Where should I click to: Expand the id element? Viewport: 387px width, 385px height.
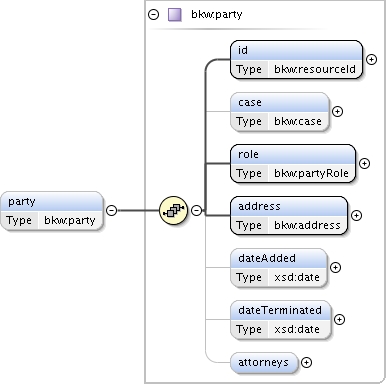[x=371, y=59]
